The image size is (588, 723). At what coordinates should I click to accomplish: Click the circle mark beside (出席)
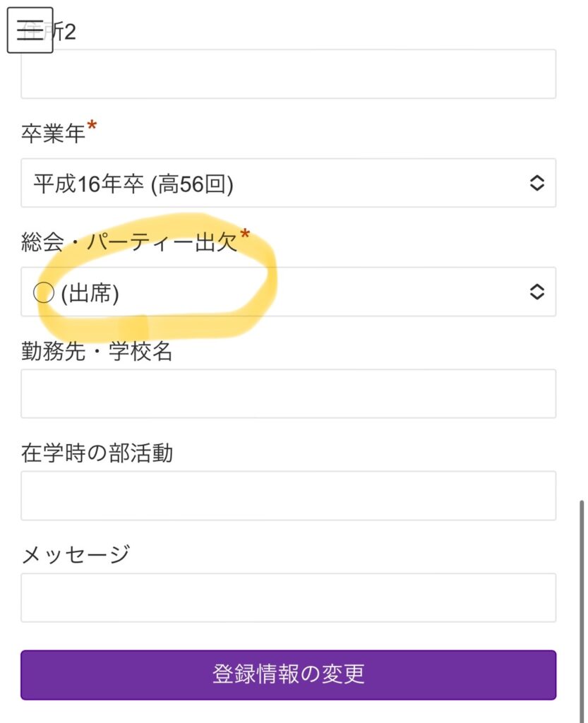click(44, 293)
